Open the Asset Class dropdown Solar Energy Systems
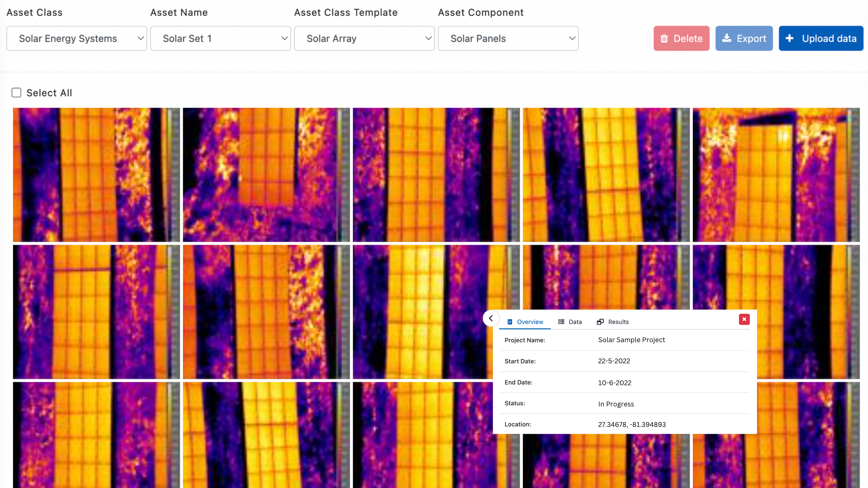 point(76,38)
